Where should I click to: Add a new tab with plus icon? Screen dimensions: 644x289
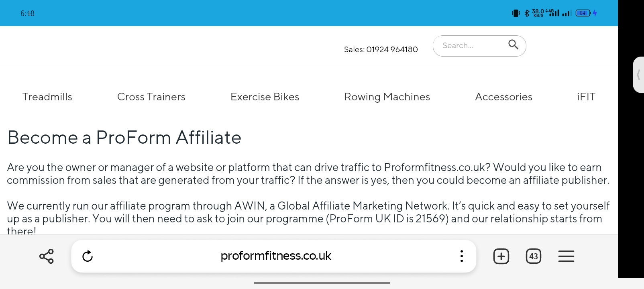click(501, 256)
